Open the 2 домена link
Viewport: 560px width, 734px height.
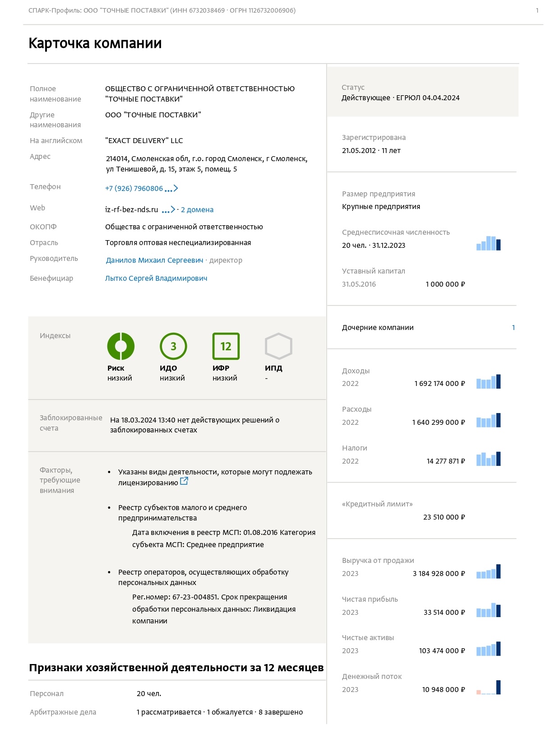pos(197,210)
